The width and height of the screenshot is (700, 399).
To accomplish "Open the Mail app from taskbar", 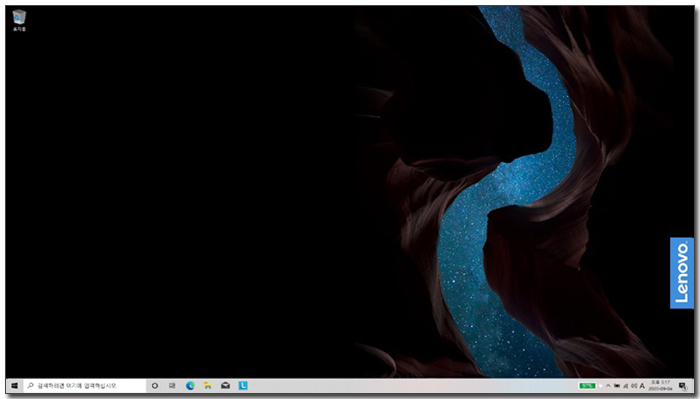I will pos(225,386).
